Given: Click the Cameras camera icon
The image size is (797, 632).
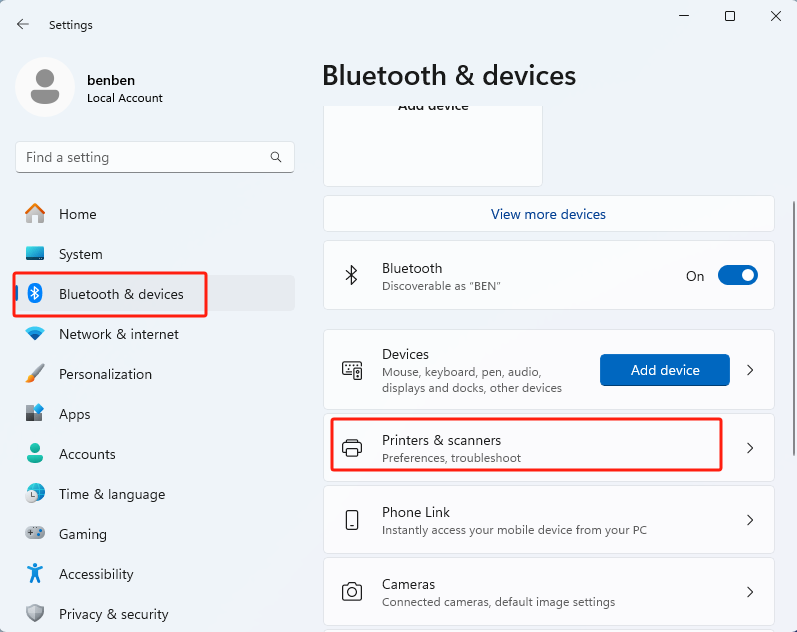Looking at the screenshot, I should point(352,592).
